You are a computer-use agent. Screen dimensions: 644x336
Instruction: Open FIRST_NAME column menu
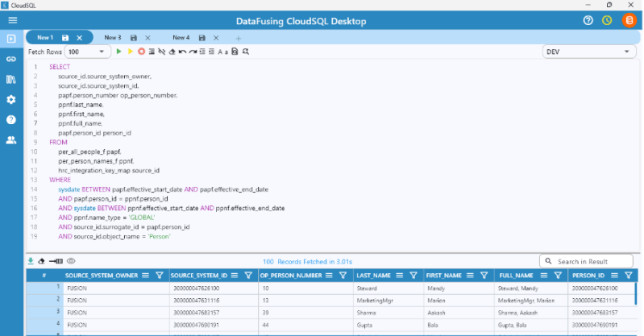(x=470, y=276)
